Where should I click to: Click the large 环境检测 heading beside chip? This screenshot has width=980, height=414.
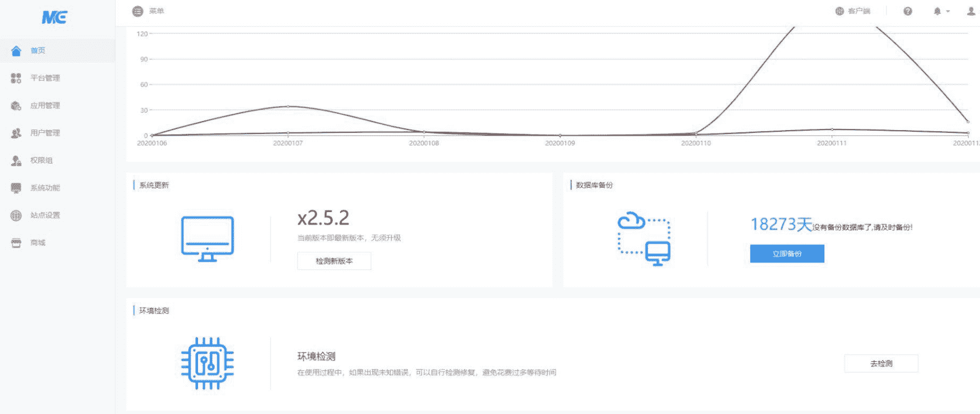click(x=316, y=356)
